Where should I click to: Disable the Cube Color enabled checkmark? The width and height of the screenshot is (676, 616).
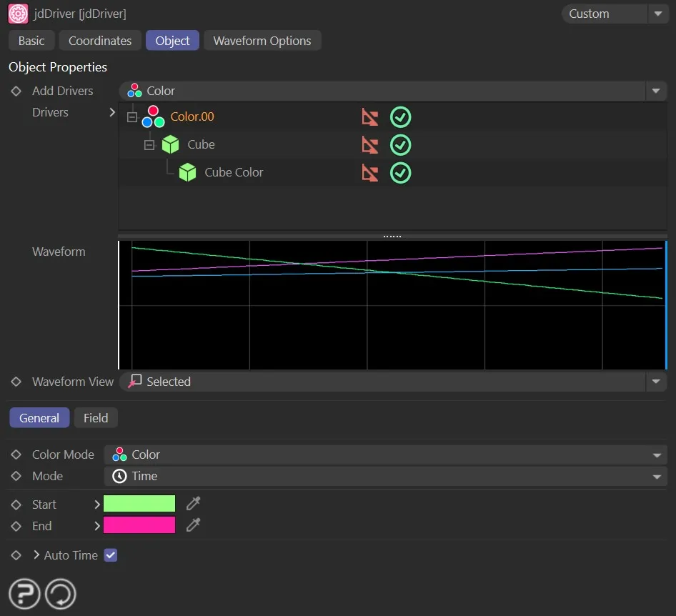point(400,172)
